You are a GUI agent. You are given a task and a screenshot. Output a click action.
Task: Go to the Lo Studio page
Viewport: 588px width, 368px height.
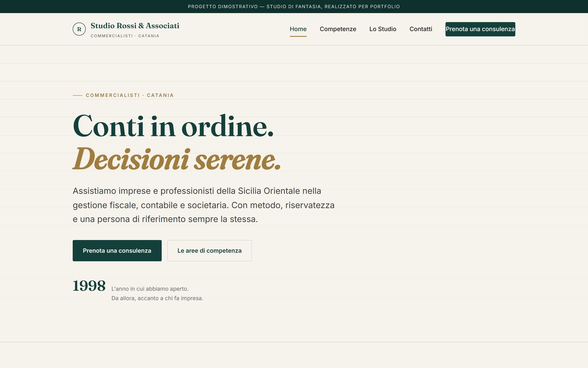(x=383, y=29)
